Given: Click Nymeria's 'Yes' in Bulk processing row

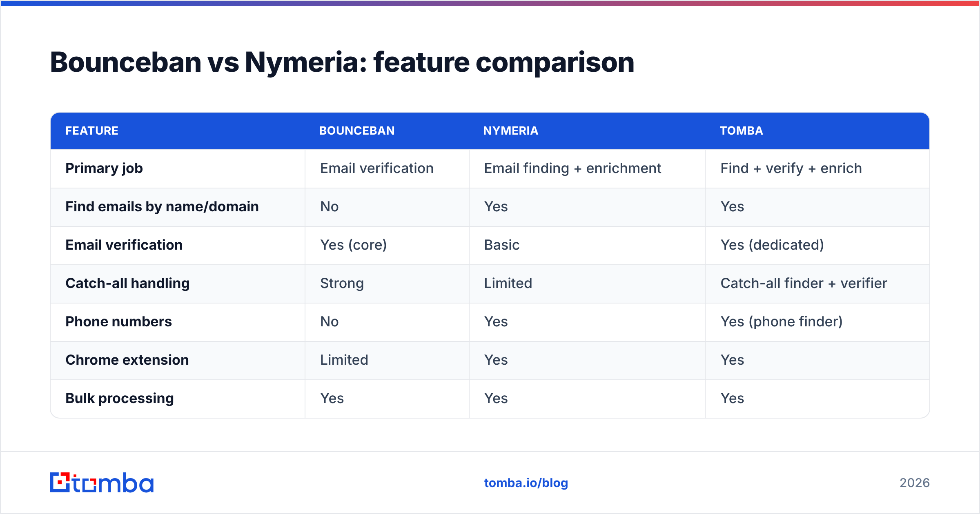Looking at the screenshot, I should 496,398.
